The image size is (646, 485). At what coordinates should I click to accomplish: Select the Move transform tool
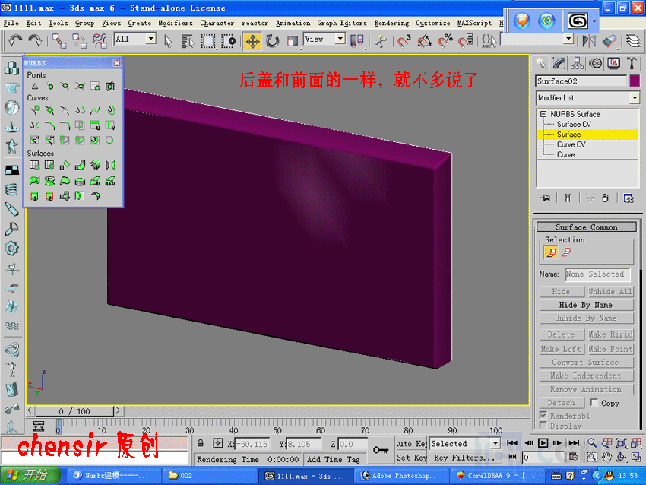[252, 41]
